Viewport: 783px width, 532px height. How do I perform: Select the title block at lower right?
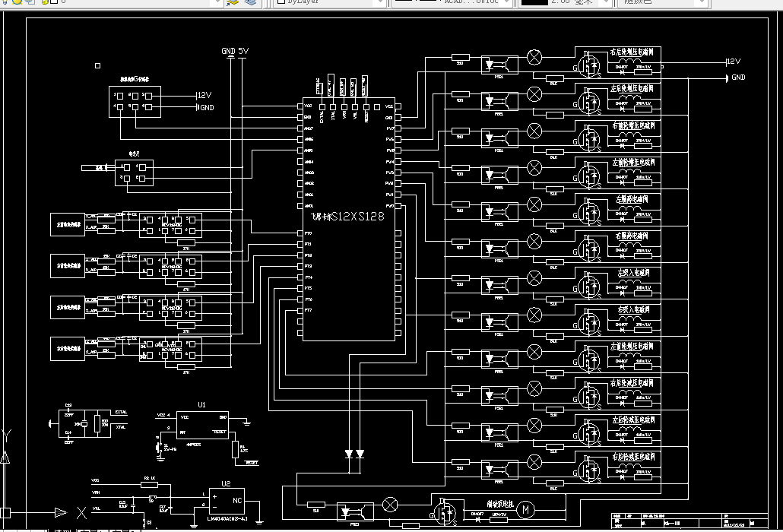tap(689, 520)
